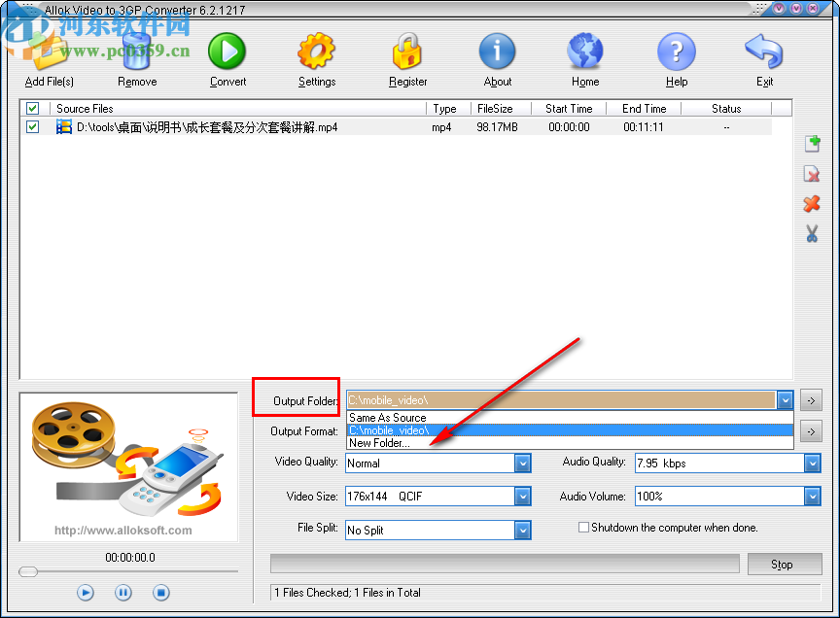Enable Shutdown the computer when done
Image resolution: width=840 pixels, height=618 pixels.
583,528
